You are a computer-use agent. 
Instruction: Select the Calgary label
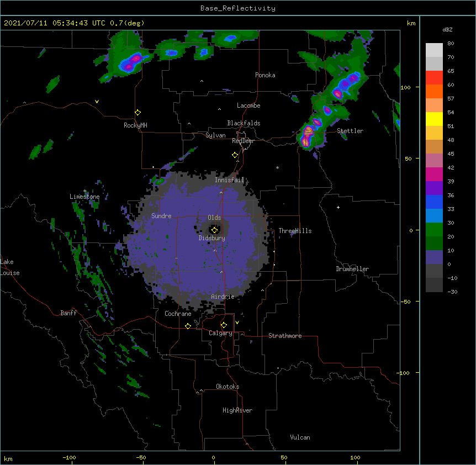[220, 333]
